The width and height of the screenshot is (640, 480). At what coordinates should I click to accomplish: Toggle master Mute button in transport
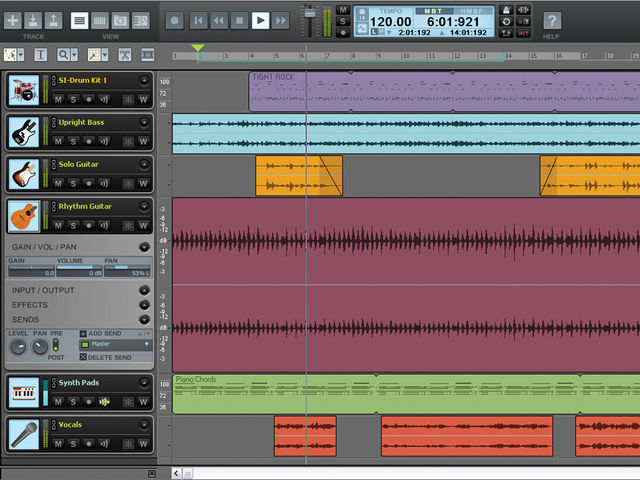coord(342,9)
